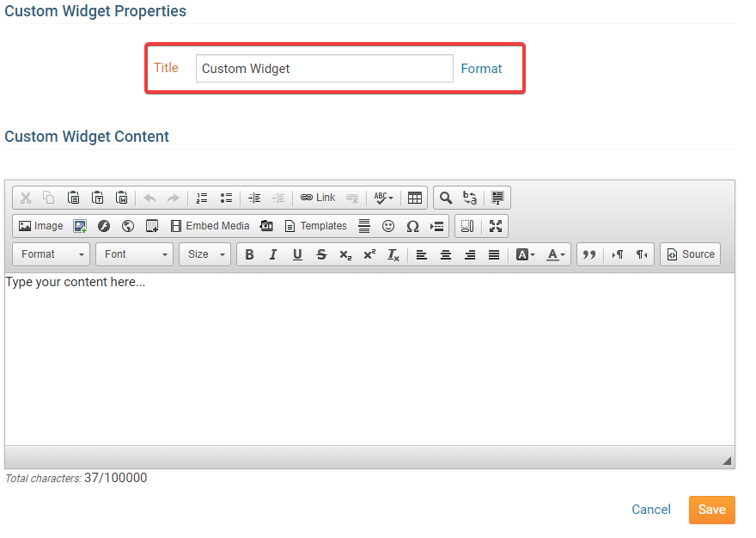The width and height of the screenshot is (756, 538).
Task: Expand the font Size dropdown
Action: click(x=205, y=254)
